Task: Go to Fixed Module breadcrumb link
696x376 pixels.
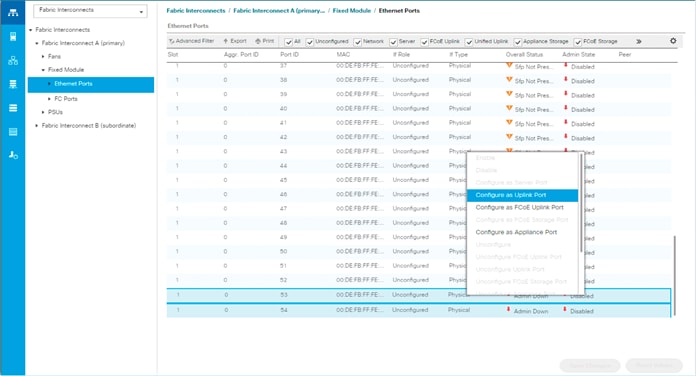Action: click(x=352, y=11)
